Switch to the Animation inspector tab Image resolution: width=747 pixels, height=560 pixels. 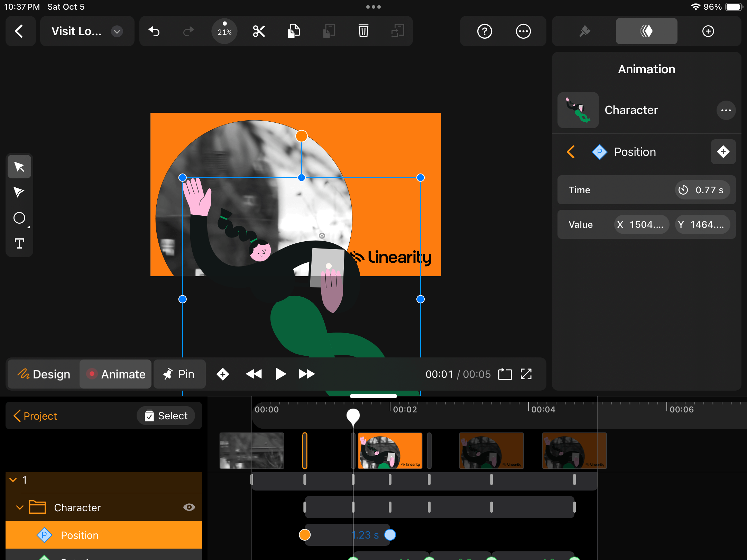click(x=646, y=31)
